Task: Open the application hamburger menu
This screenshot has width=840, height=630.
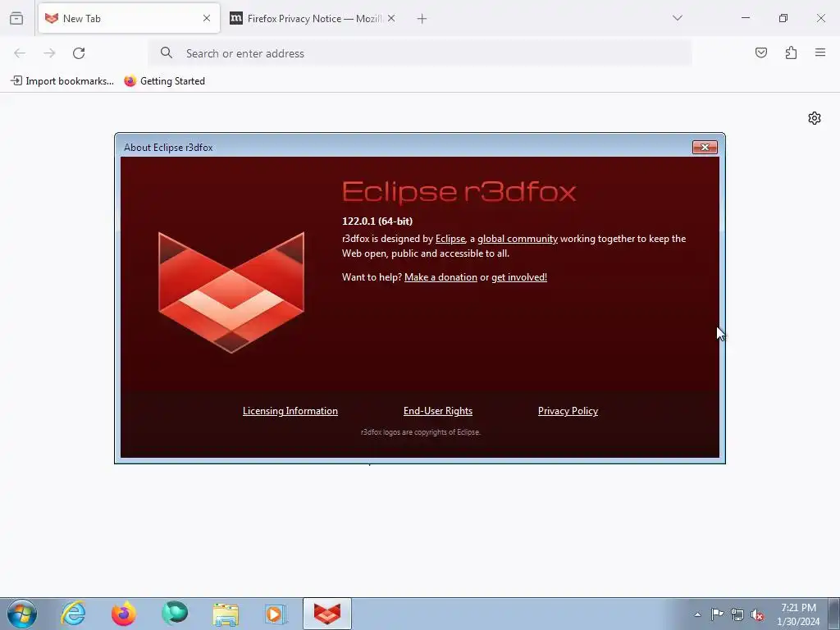Action: (x=820, y=52)
